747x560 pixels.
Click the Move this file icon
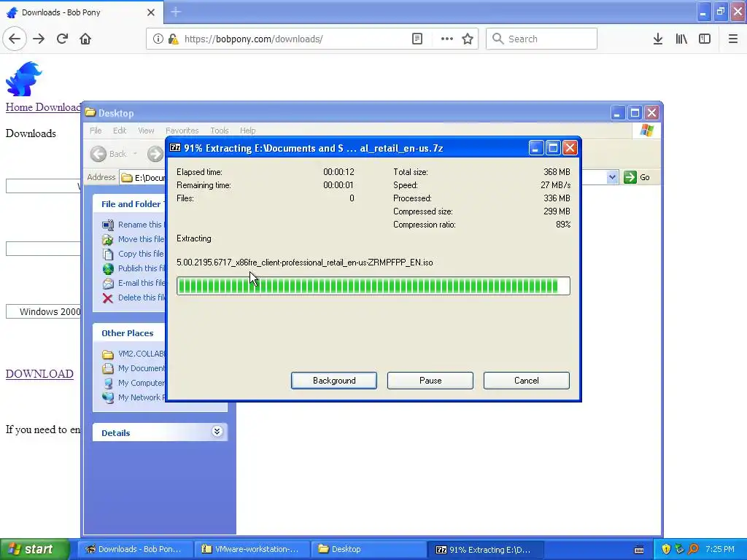coord(108,239)
